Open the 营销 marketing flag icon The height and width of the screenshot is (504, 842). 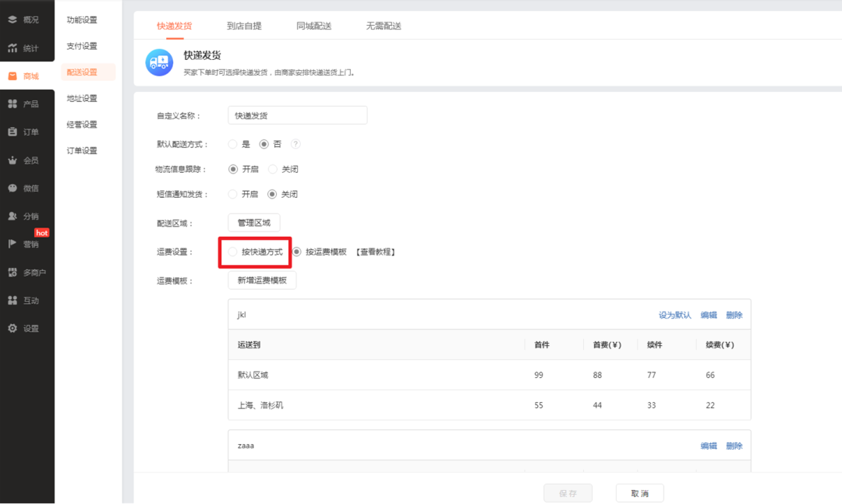click(12, 244)
